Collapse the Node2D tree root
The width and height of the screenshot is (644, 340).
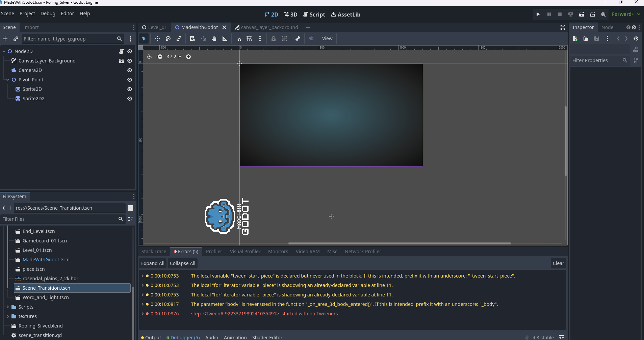coord(4,51)
